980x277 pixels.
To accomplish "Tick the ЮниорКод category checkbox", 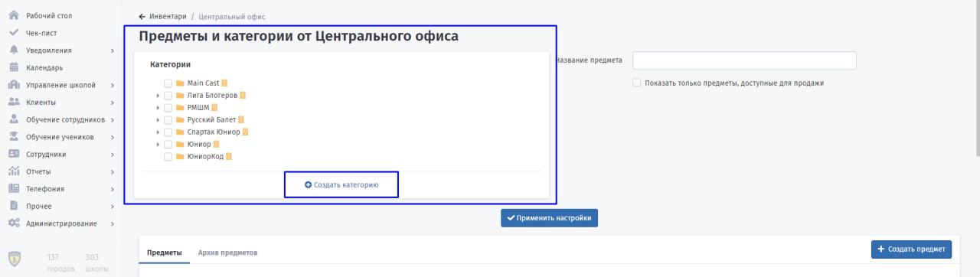I will click(168, 157).
